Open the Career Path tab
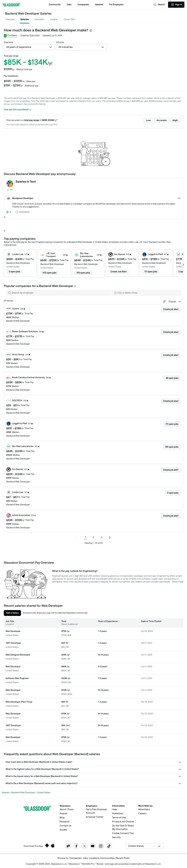The image size is (187, 868). coord(69,19)
